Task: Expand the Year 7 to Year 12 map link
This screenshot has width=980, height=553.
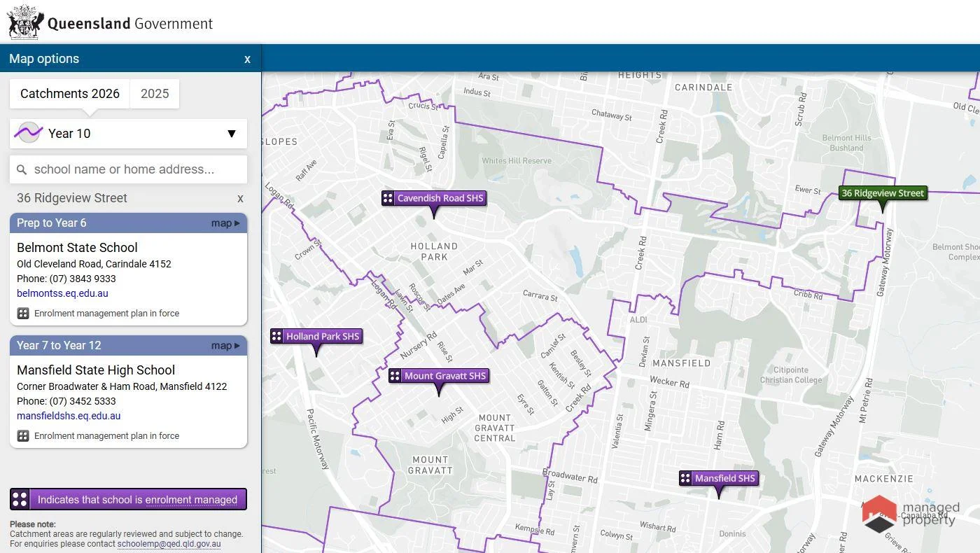Action: click(x=225, y=346)
